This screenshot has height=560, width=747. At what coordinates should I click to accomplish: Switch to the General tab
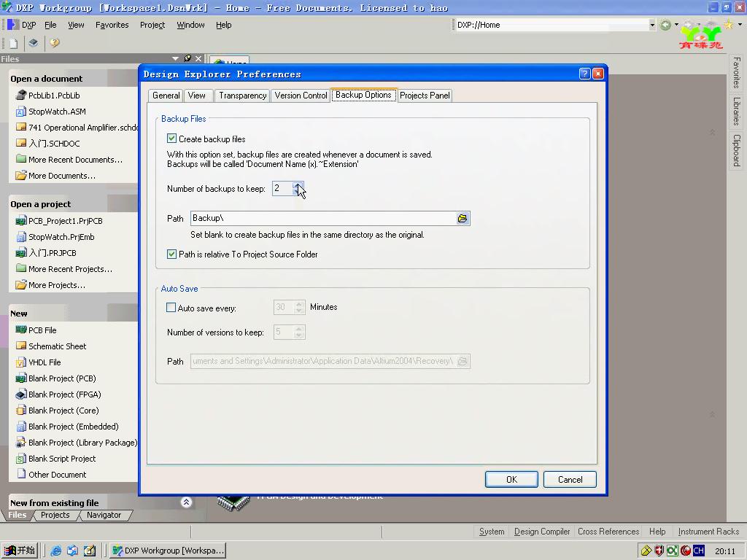click(166, 96)
